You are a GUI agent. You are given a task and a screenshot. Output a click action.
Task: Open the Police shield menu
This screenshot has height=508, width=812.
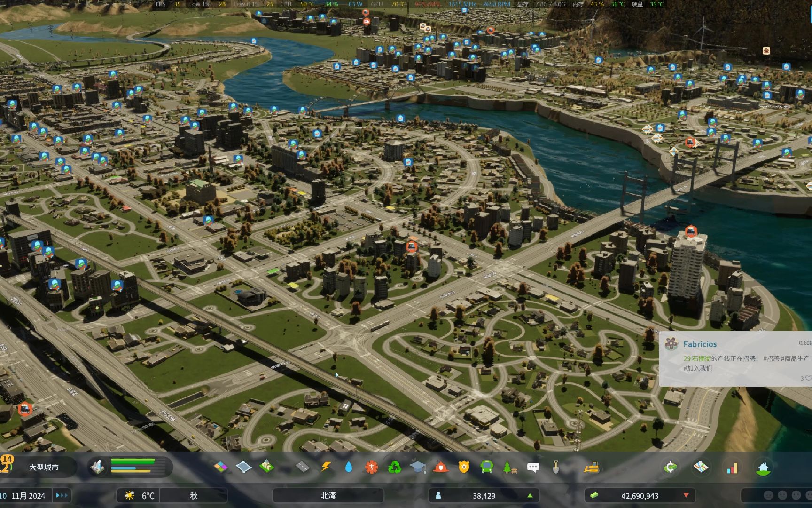point(464,467)
